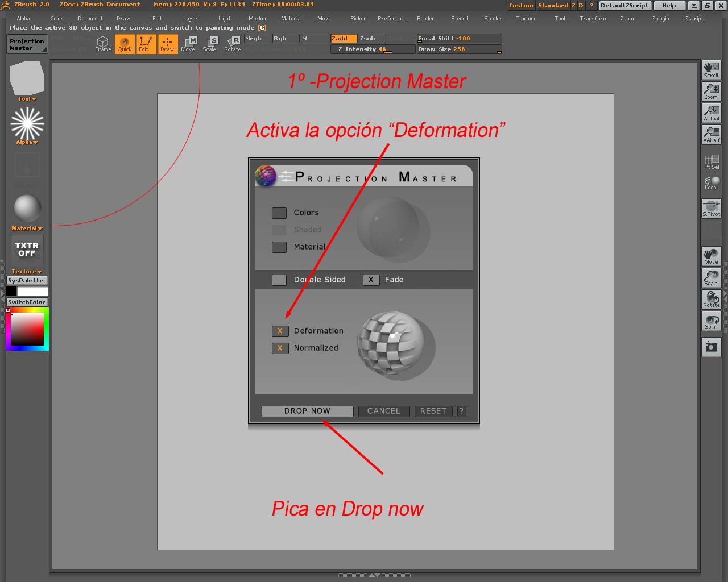The image size is (728, 582).
Task: Click the Zoom canvas icon in the right panel
Action: 711,91
